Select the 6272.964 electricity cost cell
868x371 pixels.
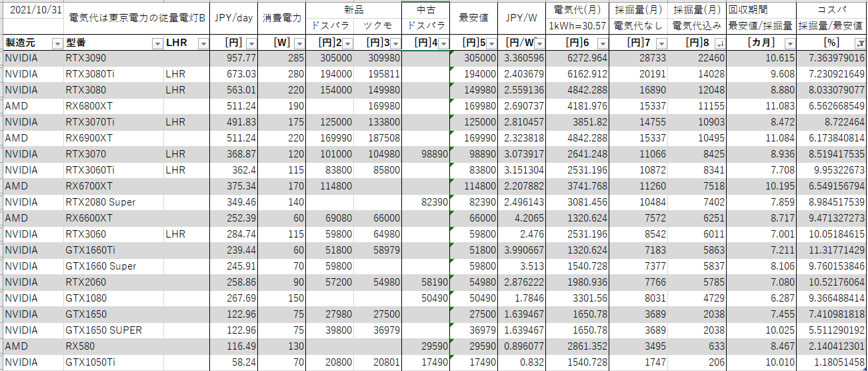(x=577, y=58)
